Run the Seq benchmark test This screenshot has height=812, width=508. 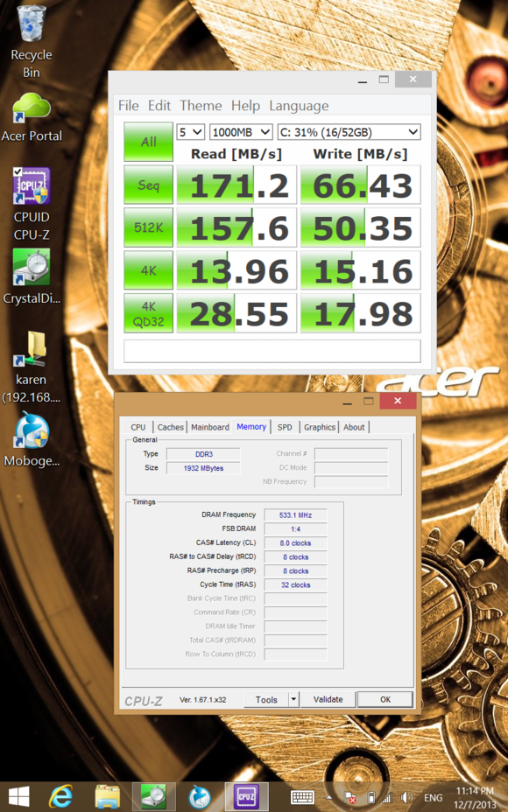pyautogui.click(x=148, y=185)
